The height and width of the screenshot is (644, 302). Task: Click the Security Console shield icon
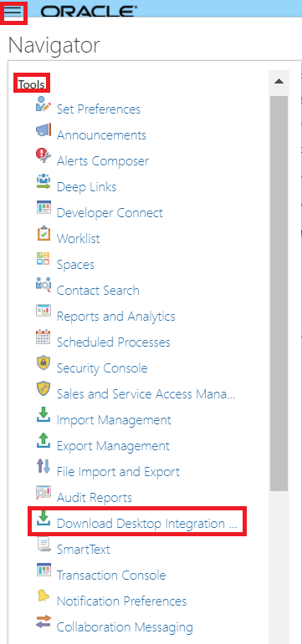[x=44, y=363]
